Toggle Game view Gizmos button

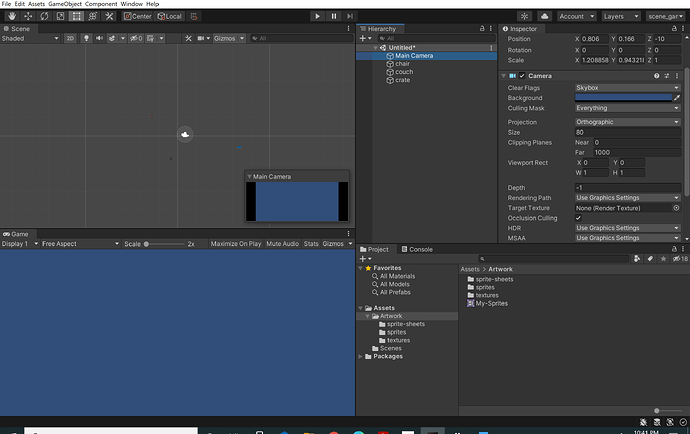(333, 244)
